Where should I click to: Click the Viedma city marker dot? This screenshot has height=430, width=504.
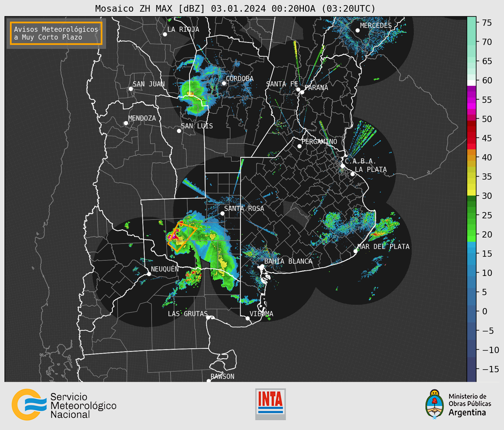[247, 318]
